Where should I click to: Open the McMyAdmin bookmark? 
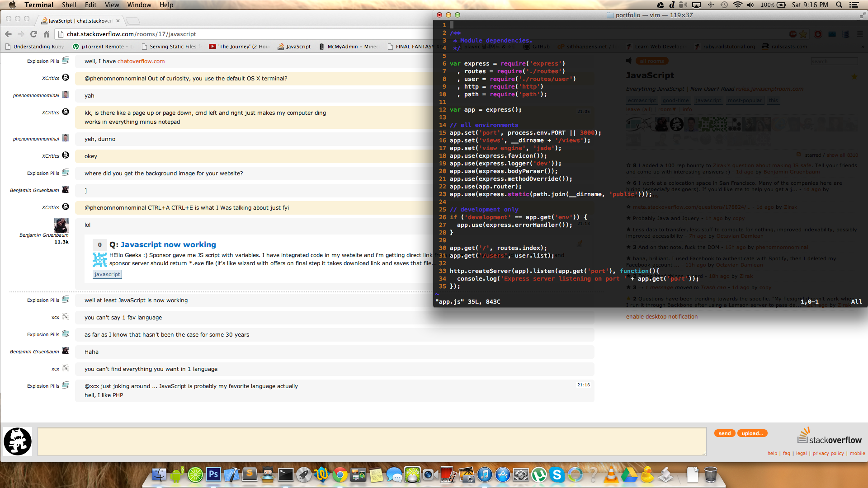tap(349, 47)
